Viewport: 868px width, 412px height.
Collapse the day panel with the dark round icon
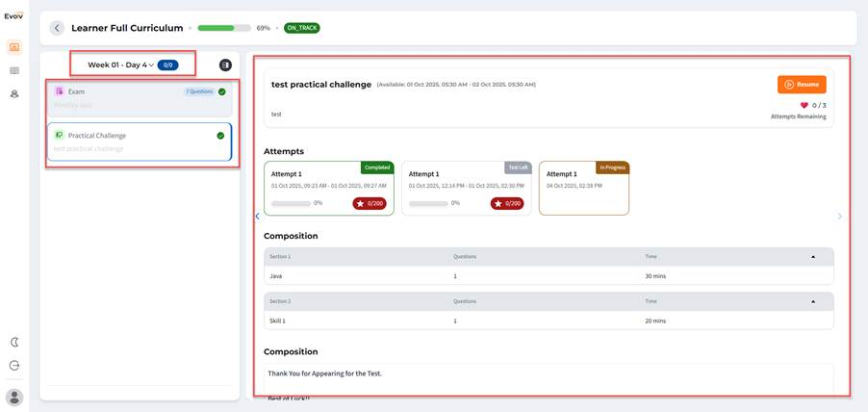coord(225,64)
